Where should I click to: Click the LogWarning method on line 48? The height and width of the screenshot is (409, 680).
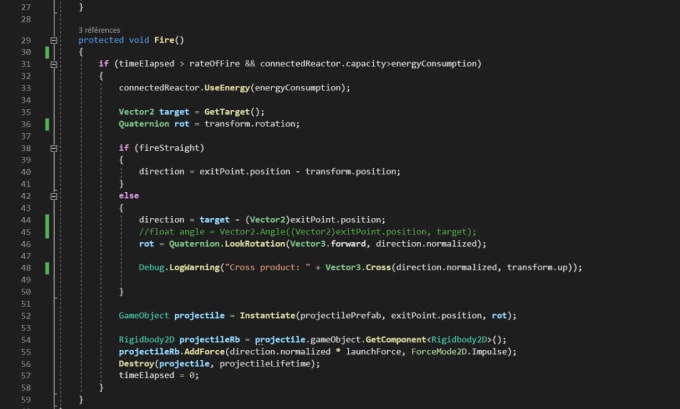pyautogui.click(x=194, y=268)
